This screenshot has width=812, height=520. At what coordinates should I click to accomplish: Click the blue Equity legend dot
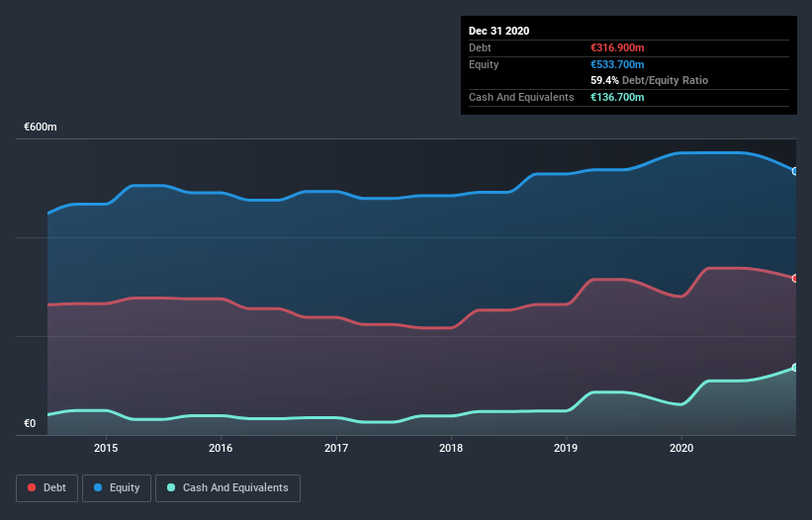tap(98, 487)
